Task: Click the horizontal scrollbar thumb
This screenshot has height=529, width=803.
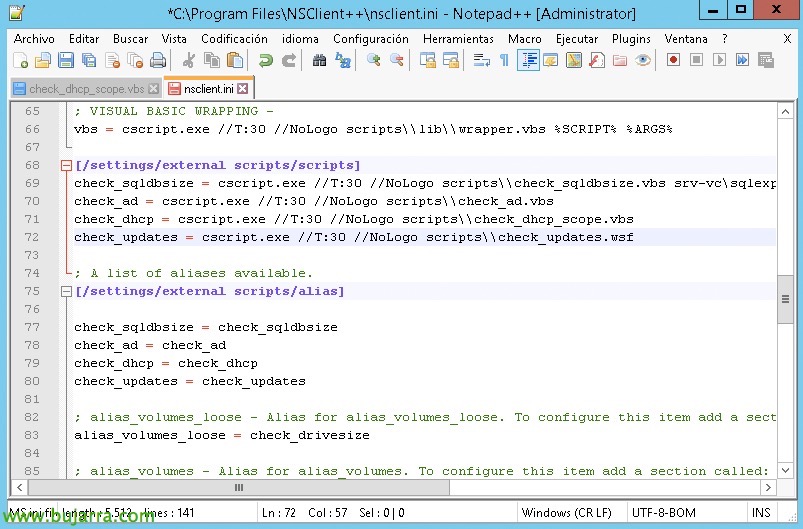Action: tap(239, 488)
